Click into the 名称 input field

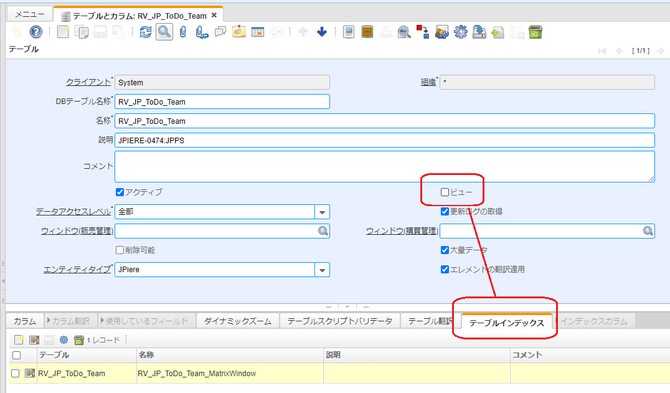[385, 121]
